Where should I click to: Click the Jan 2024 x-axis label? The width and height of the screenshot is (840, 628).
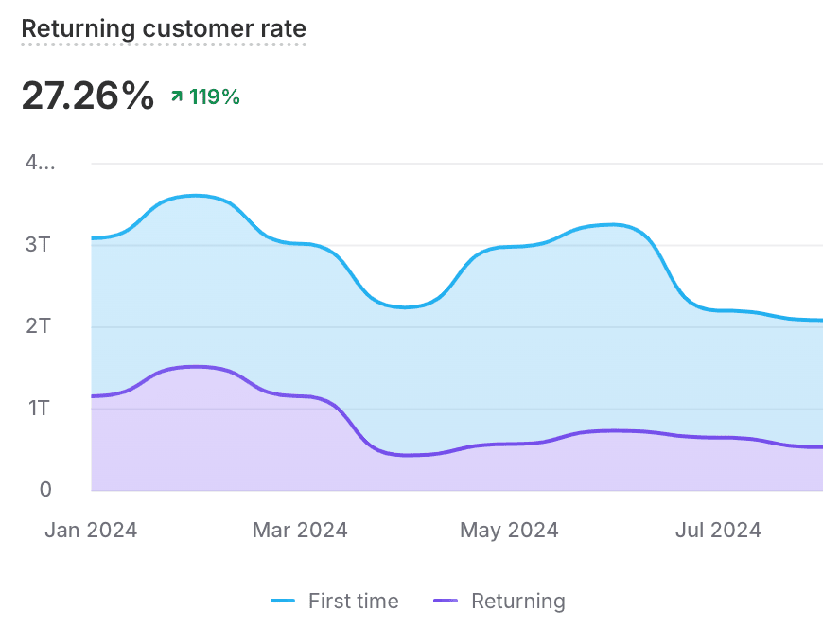91,530
